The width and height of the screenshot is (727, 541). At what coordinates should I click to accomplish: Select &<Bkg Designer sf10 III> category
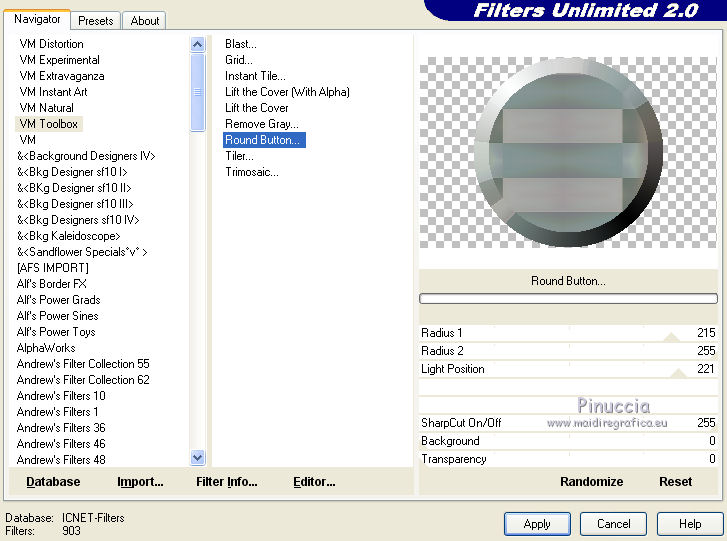[75, 204]
